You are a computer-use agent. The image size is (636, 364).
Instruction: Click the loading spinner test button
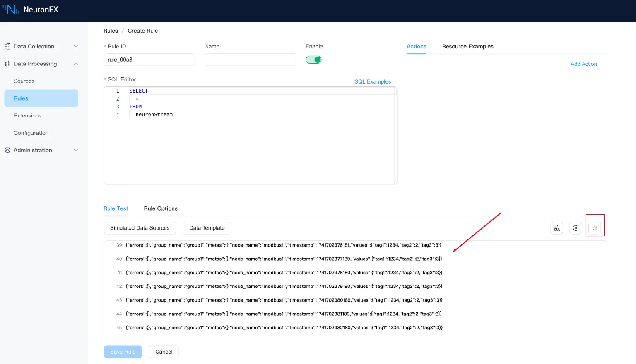point(595,228)
